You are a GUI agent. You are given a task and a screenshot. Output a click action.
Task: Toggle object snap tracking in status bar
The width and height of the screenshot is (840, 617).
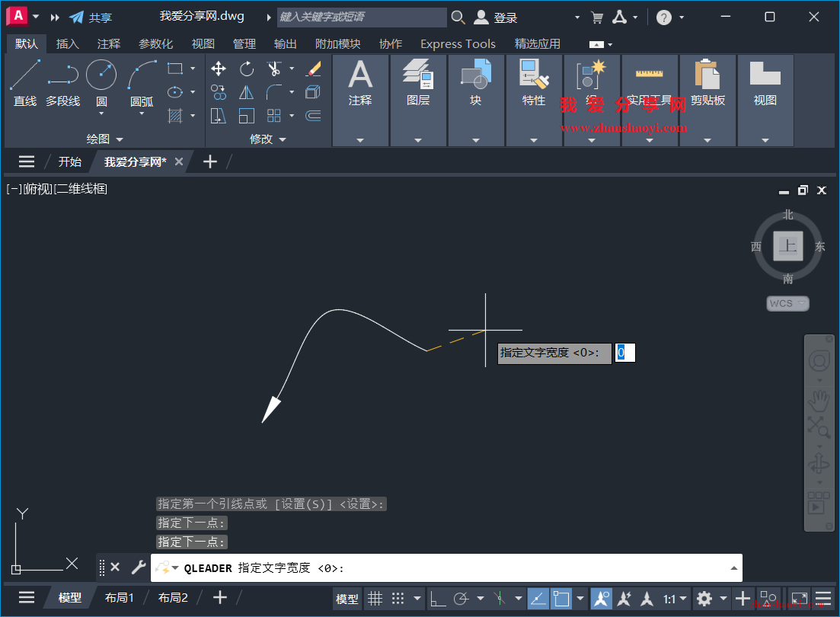point(538,598)
